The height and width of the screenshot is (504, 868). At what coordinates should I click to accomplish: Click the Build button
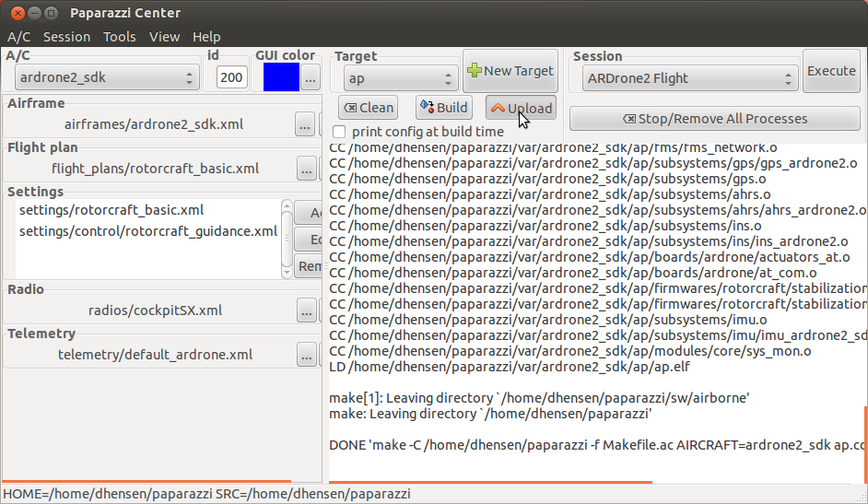(444, 107)
